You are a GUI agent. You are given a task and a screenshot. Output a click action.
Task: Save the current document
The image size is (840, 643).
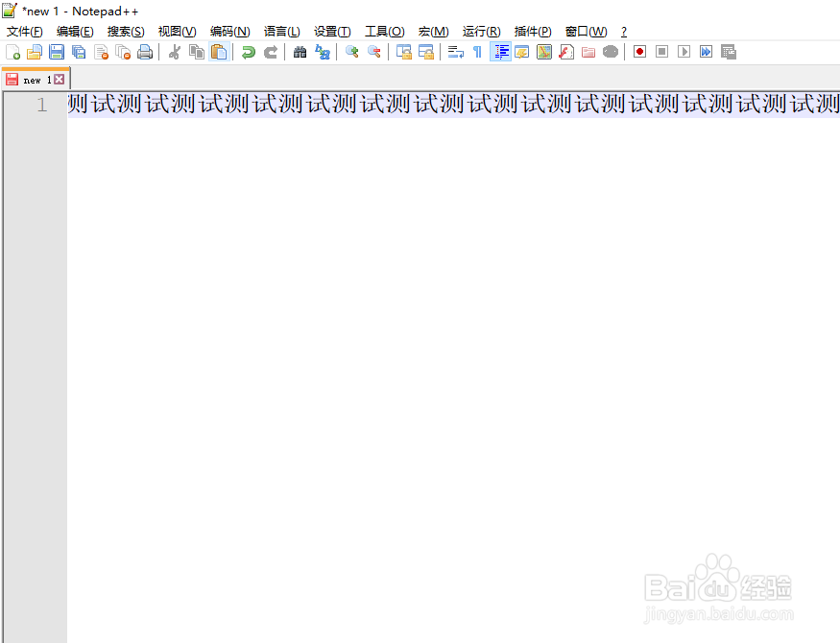point(57,52)
